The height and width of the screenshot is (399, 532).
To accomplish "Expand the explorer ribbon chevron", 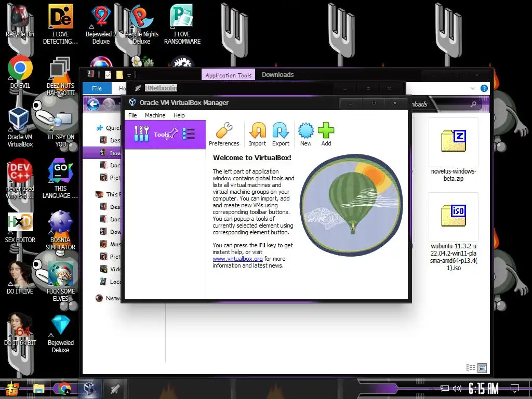I will tap(473, 88).
